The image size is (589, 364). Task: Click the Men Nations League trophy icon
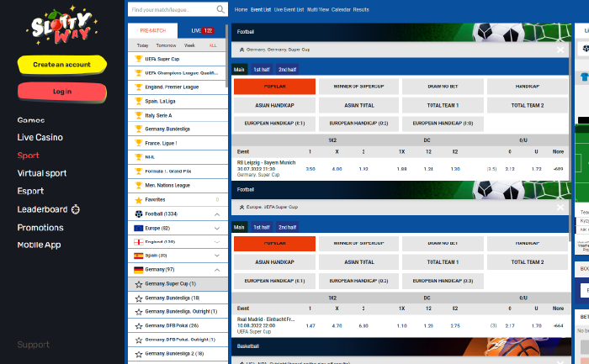coord(139,186)
